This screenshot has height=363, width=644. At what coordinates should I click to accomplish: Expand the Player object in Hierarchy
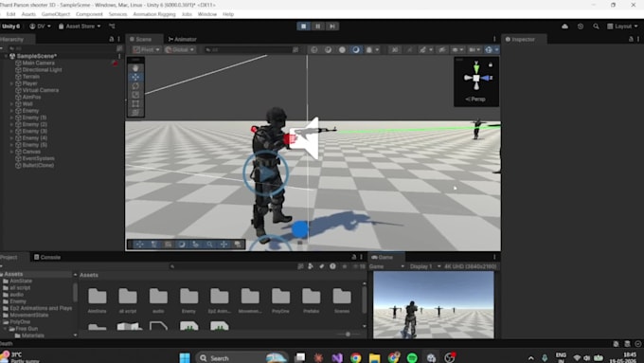[x=11, y=83]
